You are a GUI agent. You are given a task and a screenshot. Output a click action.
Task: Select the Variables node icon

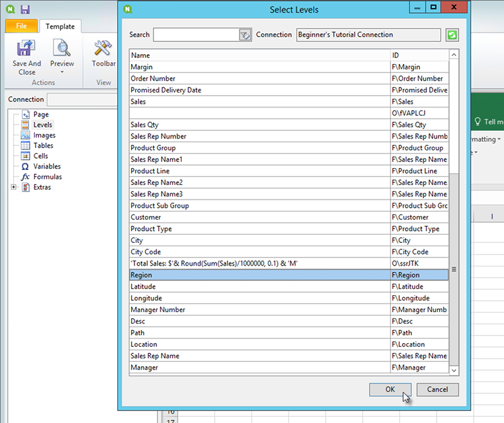point(25,167)
